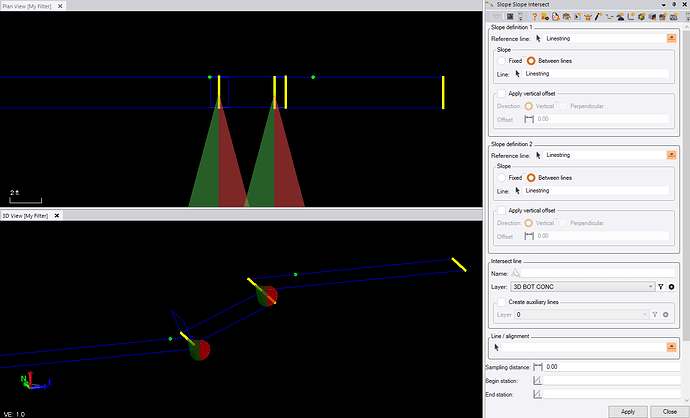Viewport: 690px width, 418px height.
Task: Click the Sampling distance value field
Action: click(612, 367)
